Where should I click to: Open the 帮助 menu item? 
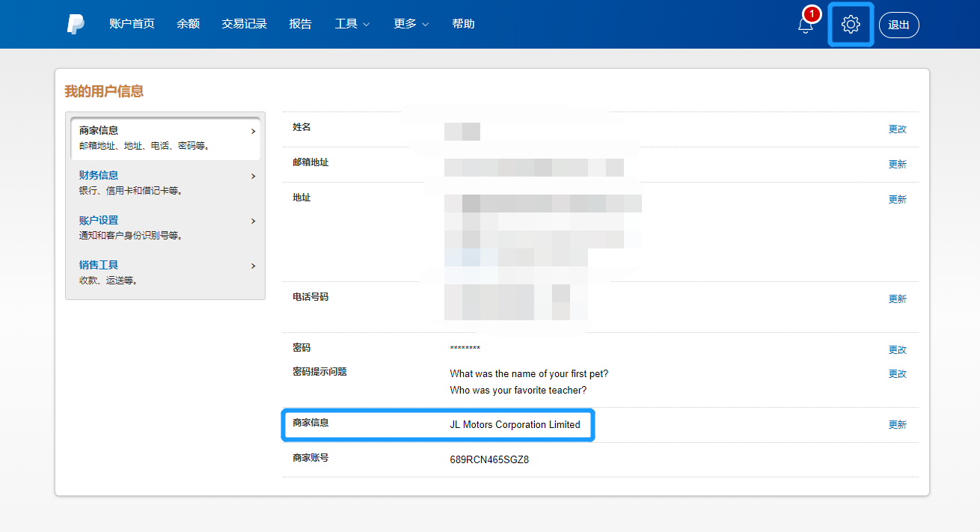coord(463,24)
